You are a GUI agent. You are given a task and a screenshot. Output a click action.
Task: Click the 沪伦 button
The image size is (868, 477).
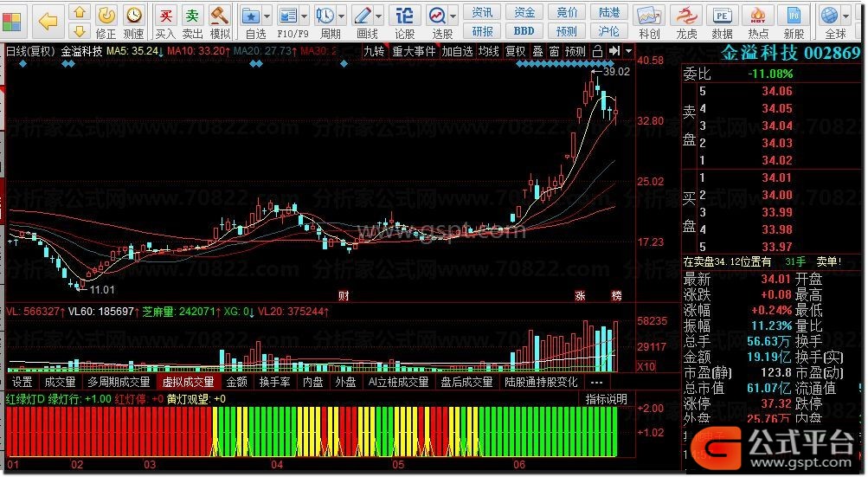pos(609,31)
